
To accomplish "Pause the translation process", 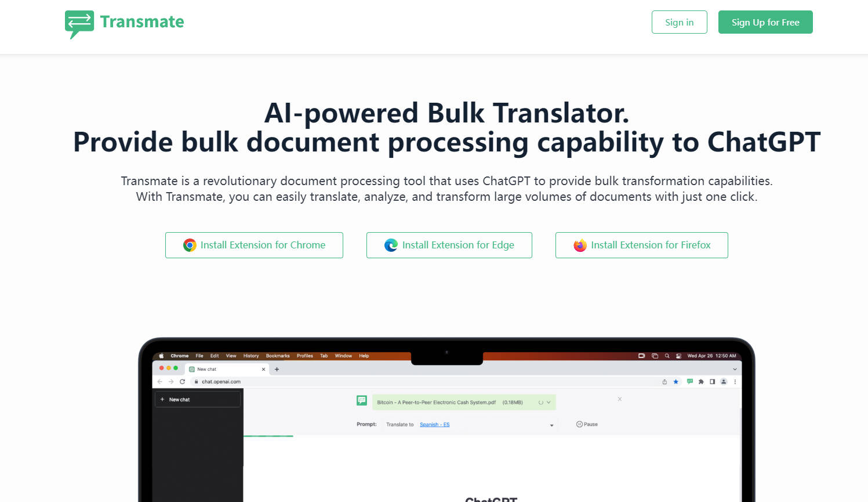I will click(x=587, y=424).
